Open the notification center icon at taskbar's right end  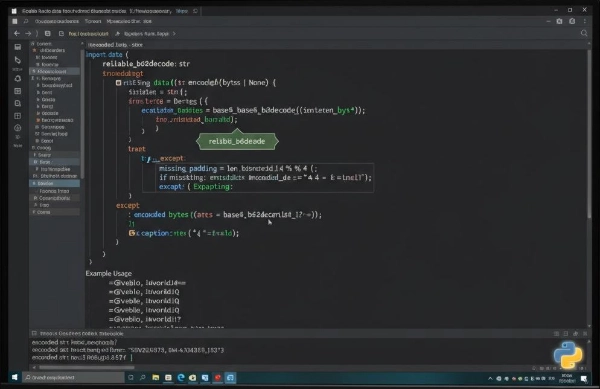coord(584,379)
